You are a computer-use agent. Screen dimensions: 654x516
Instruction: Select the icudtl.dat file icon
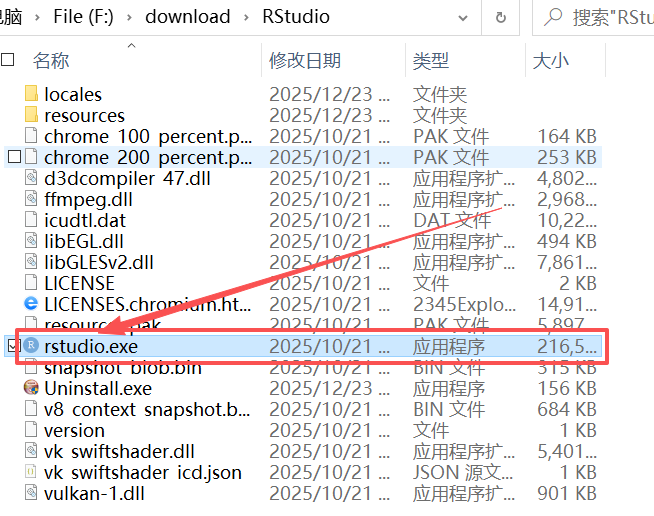[x=31, y=219]
